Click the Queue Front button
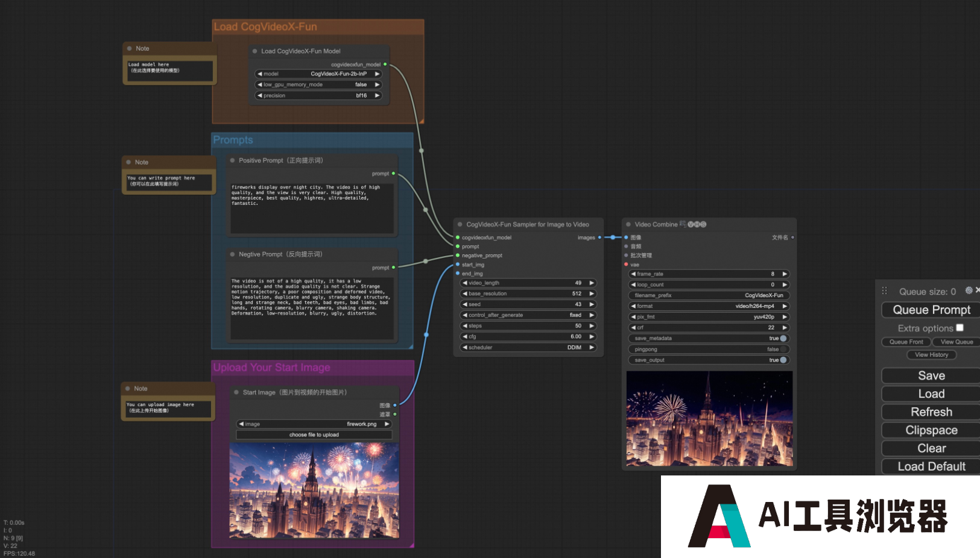The image size is (980, 558). pos(906,342)
